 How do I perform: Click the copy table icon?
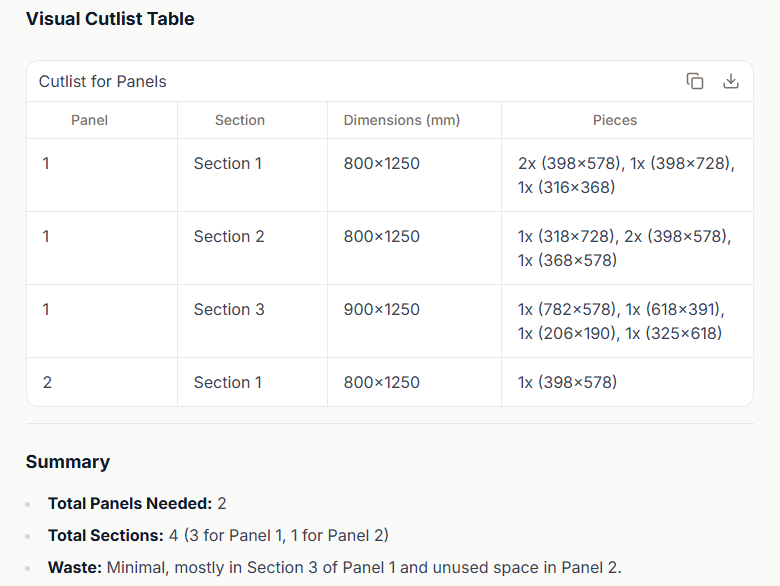[695, 81]
